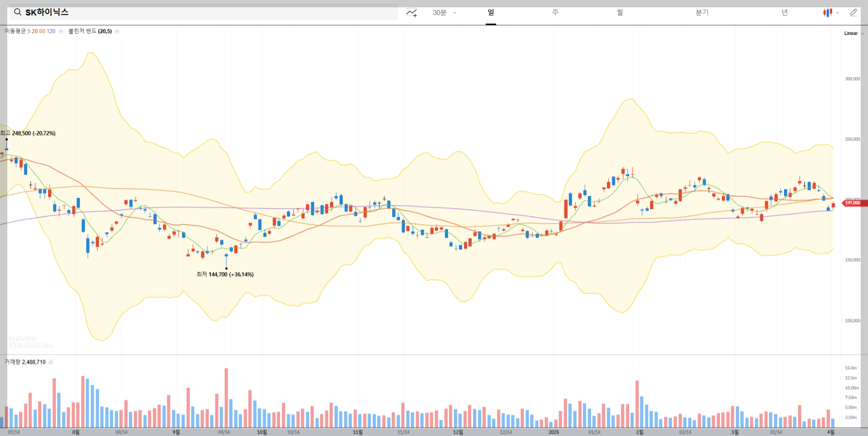Click the 5-period moving average value
868x436 pixels.
point(29,31)
